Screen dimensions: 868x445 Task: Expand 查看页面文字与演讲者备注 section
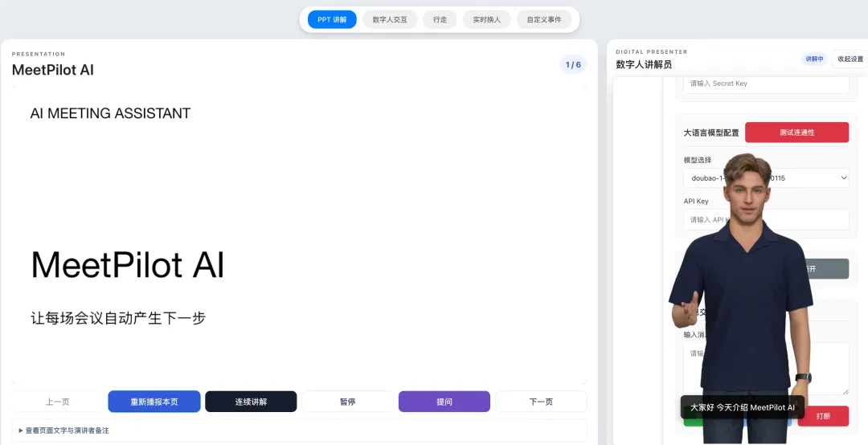coord(299,430)
